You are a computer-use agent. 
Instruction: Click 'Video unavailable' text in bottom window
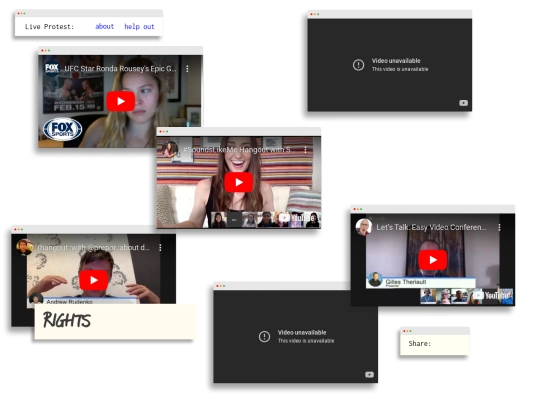[302, 332]
